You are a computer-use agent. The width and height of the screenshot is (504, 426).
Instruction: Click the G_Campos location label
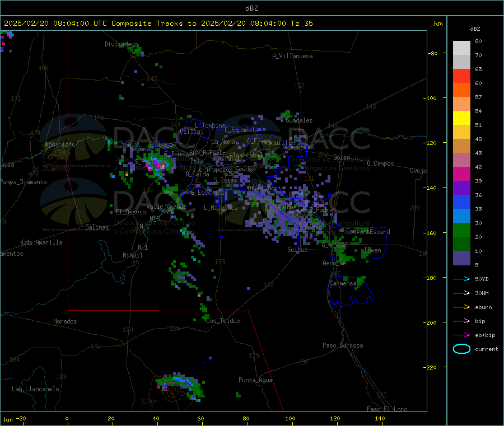coord(380,163)
